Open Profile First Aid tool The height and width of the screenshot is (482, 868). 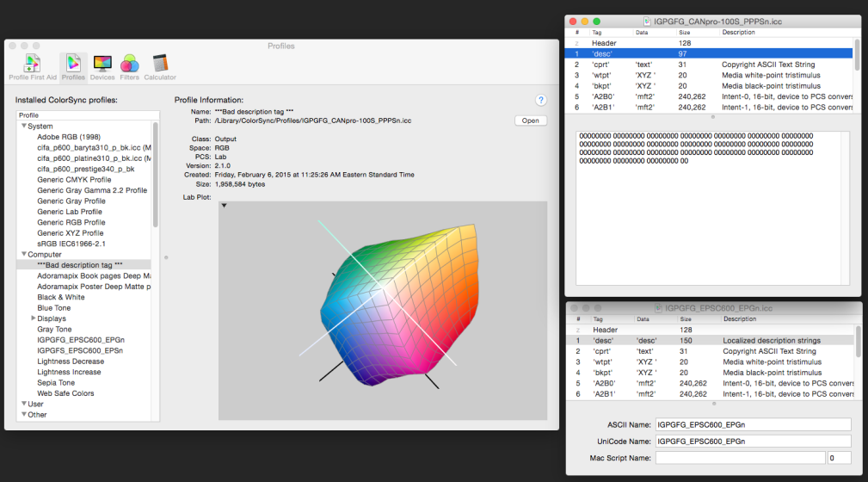[x=33, y=68]
